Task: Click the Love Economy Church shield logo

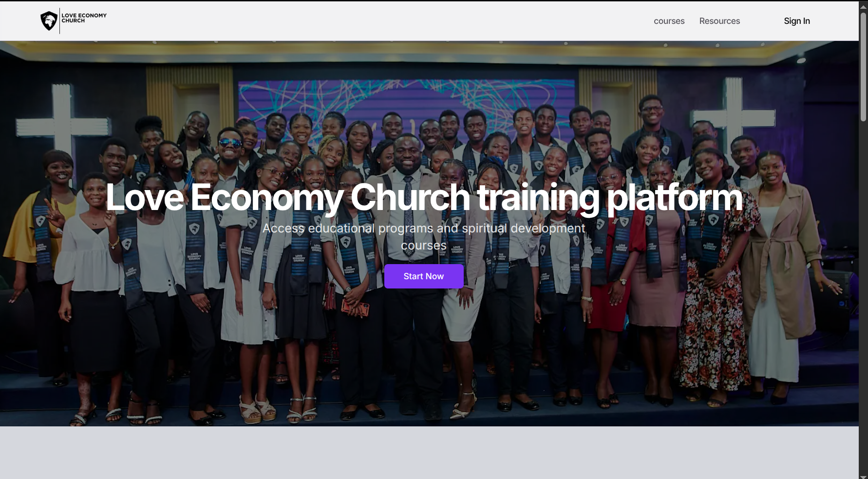Action: coord(49,21)
